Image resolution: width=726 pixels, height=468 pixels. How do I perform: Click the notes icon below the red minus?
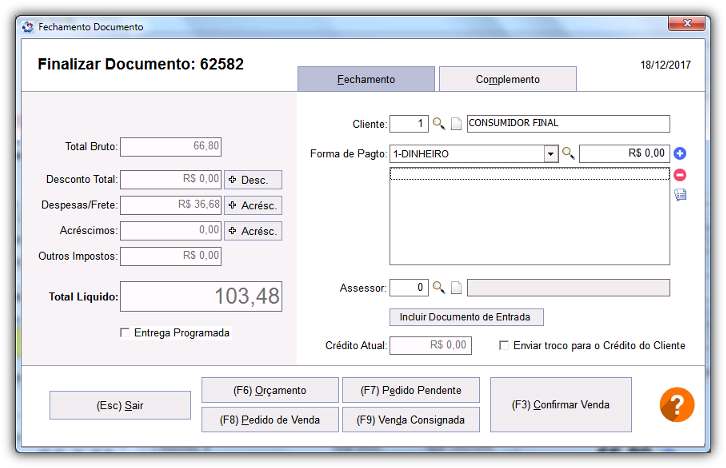tap(680, 195)
